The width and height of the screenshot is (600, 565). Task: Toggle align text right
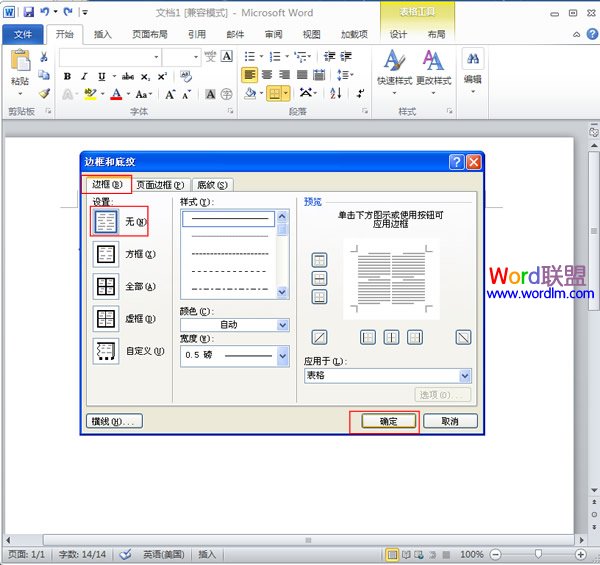tap(284, 75)
